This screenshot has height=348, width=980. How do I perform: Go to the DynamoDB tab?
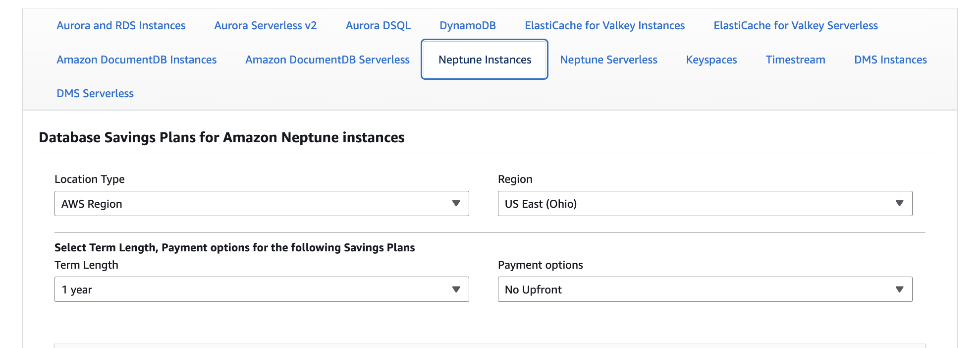467,26
